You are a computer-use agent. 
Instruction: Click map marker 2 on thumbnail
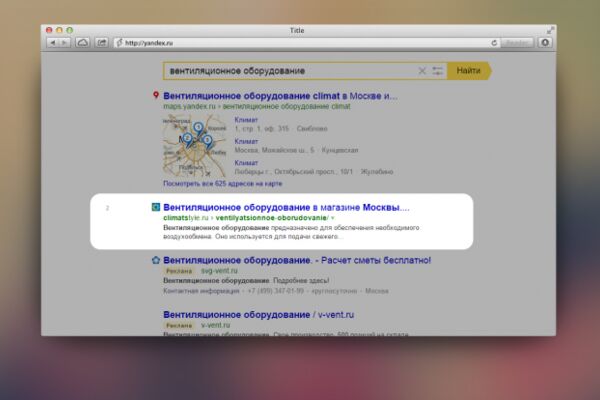187,139
